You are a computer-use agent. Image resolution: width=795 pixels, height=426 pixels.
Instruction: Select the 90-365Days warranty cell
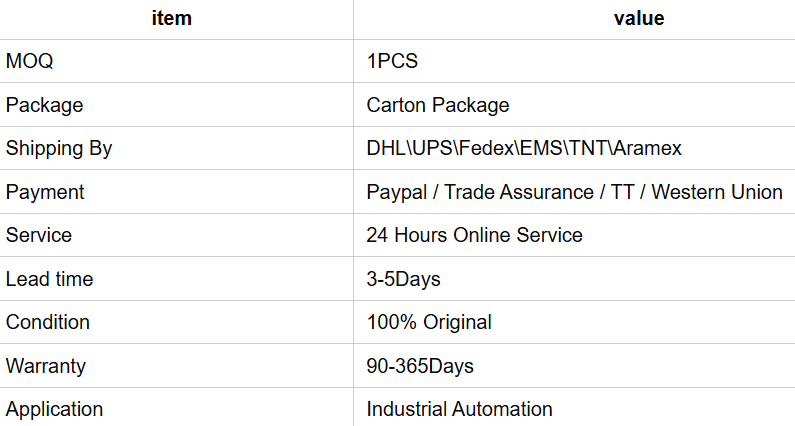pyautogui.click(x=420, y=366)
